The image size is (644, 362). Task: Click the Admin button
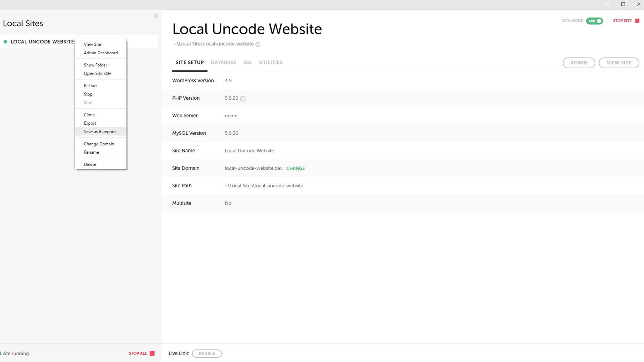point(579,63)
